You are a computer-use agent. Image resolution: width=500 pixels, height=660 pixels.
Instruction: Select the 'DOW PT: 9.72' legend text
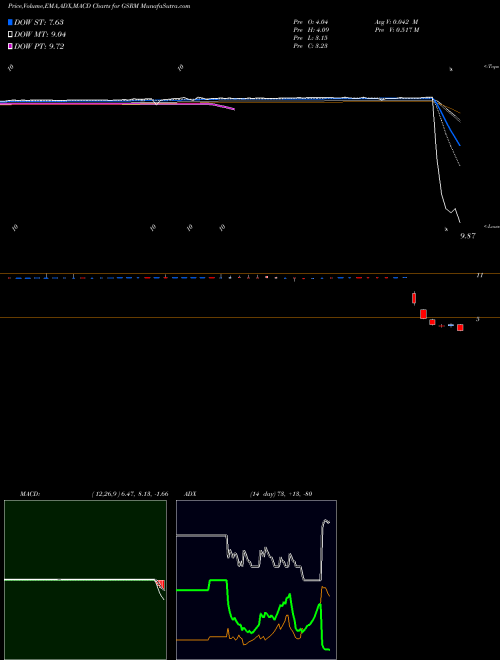[x=39, y=46]
